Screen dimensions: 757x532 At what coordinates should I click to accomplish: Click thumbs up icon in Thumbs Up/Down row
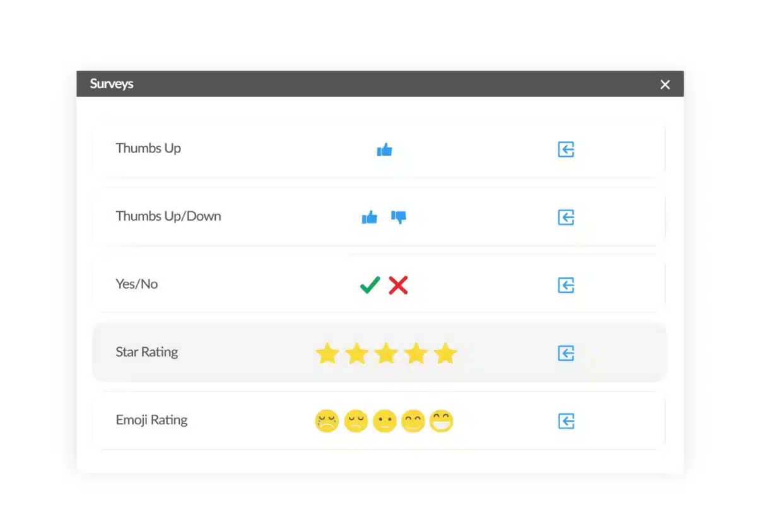[369, 217]
